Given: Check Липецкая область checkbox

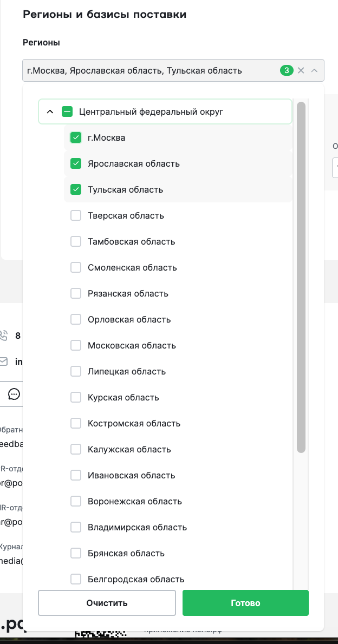Looking at the screenshot, I should tap(76, 371).
